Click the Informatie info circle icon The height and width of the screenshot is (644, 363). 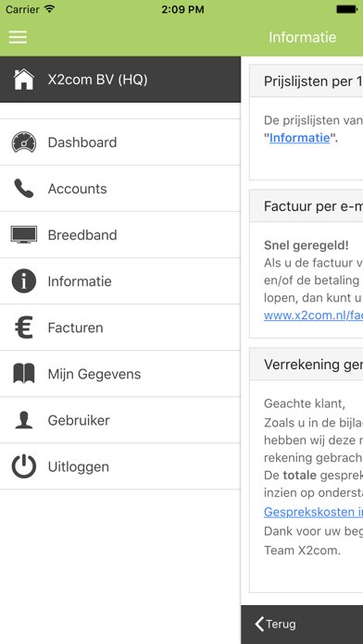(x=24, y=281)
